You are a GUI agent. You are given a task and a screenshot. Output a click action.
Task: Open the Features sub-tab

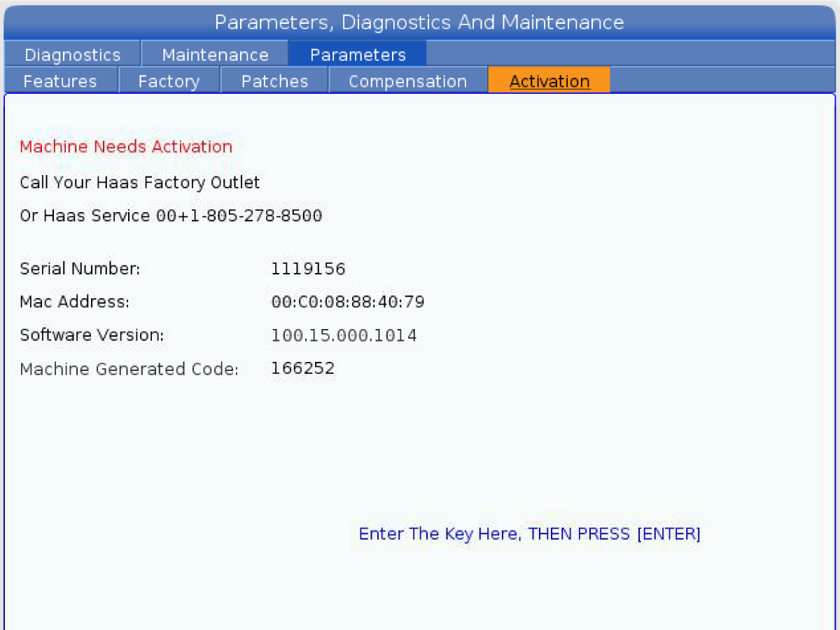60,81
